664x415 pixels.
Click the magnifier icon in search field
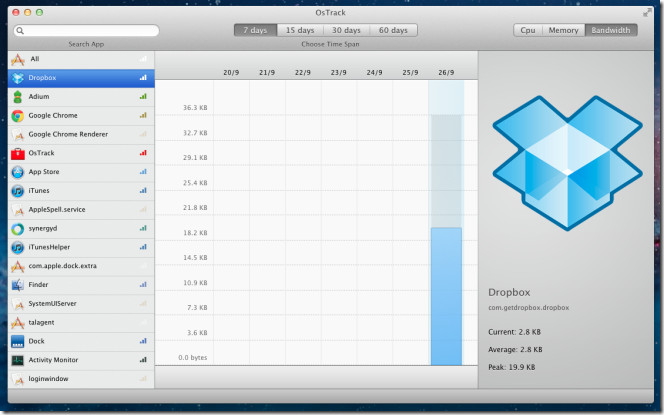[x=20, y=30]
